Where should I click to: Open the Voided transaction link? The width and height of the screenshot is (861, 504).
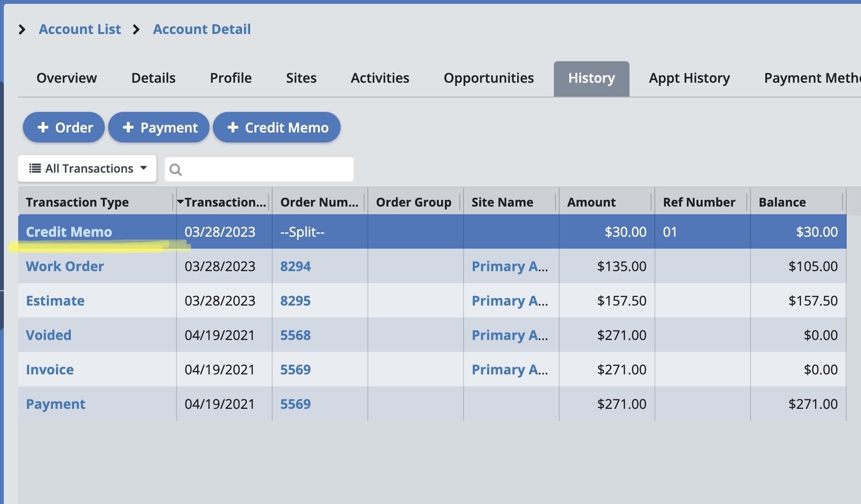pyautogui.click(x=48, y=335)
